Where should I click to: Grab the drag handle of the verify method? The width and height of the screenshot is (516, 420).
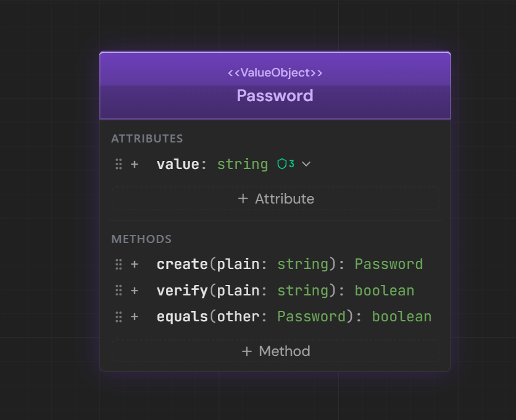[119, 290]
